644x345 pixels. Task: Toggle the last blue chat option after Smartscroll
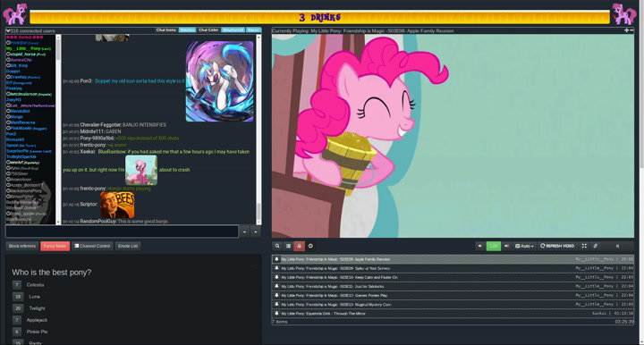tap(253, 30)
